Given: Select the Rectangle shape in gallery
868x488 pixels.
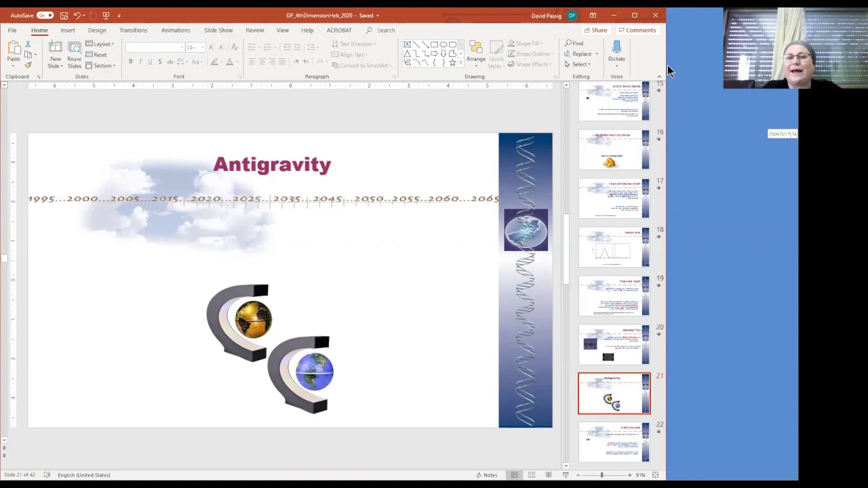Looking at the screenshot, I should 434,45.
